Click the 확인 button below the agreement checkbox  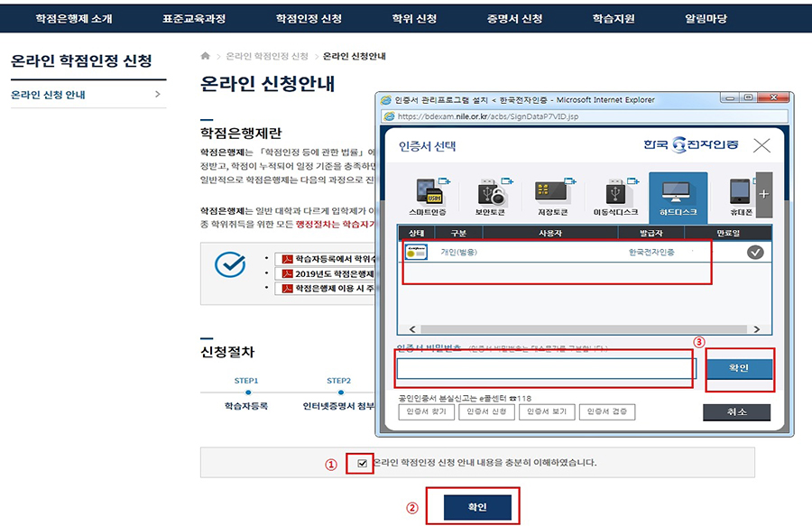pyautogui.click(x=477, y=507)
